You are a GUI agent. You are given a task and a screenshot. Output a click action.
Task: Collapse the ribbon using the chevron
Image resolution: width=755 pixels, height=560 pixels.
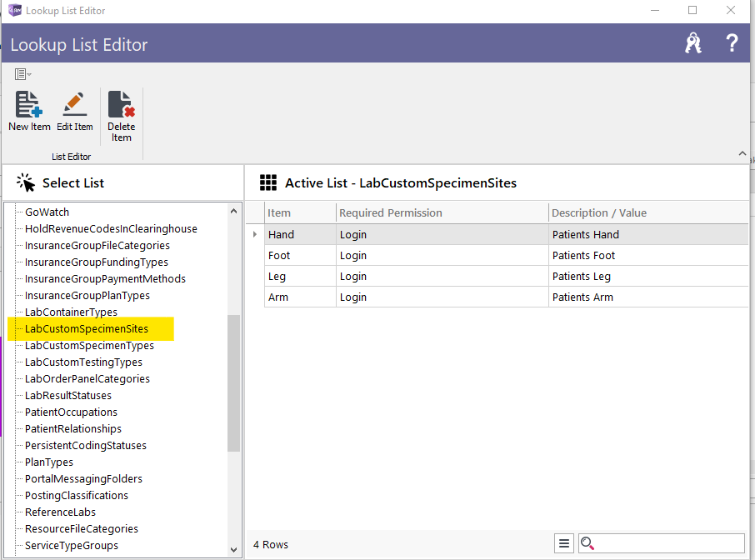742,153
